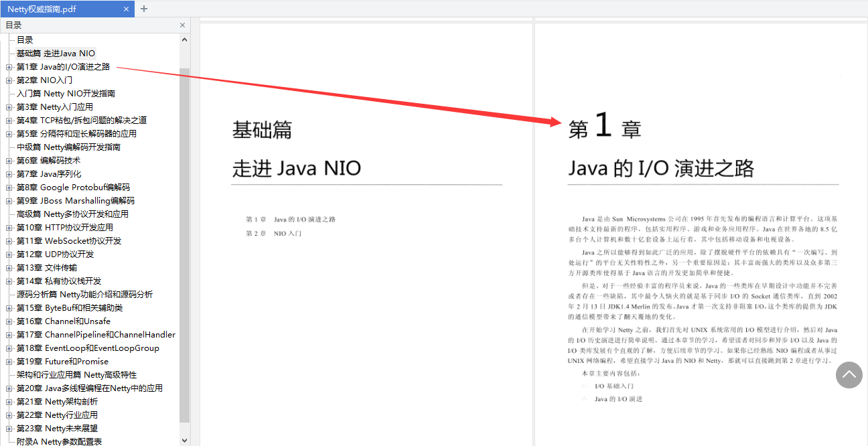Open 第20章 Java多线程编程在Netty中的应用 bookmark

pyautogui.click(x=90, y=388)
